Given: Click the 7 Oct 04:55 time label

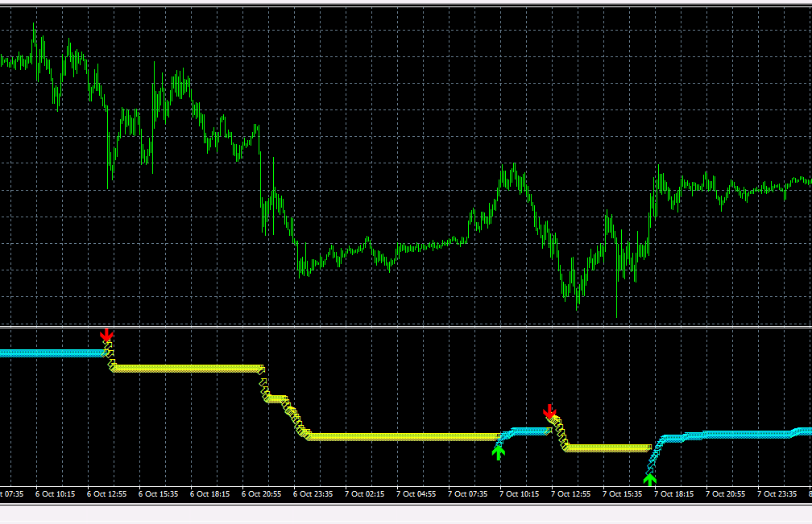Looking at the screenshot, I should (417, 494).
